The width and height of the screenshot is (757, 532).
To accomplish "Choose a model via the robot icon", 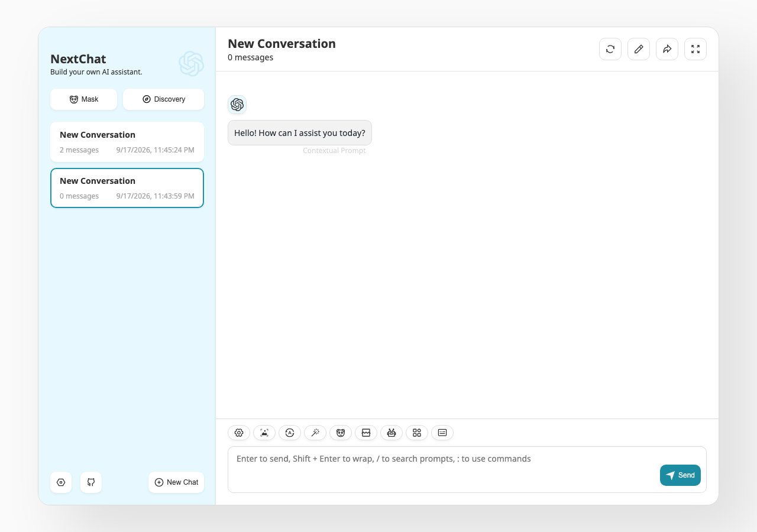I will click(x=392, y=433).
